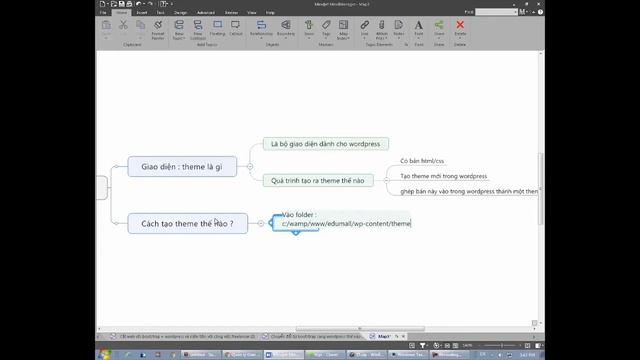Click the Print icon in quick access toolbar

tap(129, 4)
